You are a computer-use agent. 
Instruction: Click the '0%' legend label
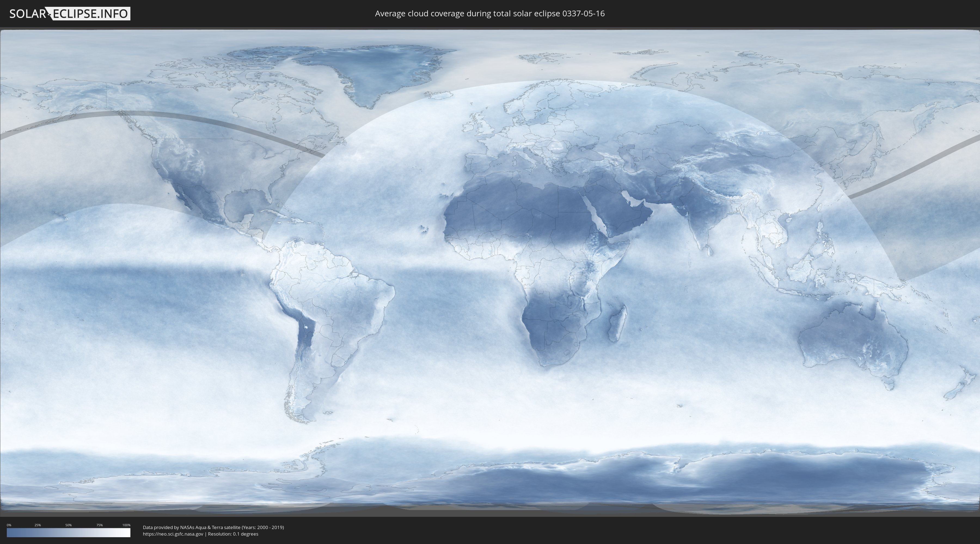pos(9,525)
